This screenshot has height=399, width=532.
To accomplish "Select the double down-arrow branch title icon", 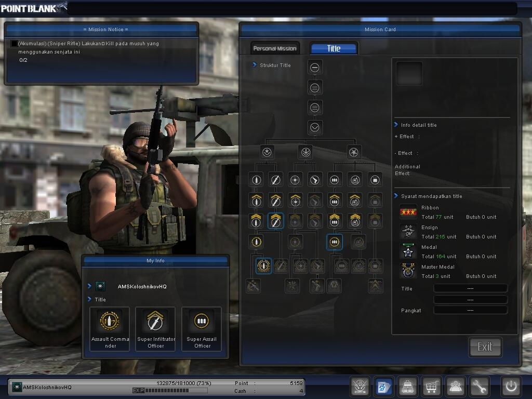I will [305, 152].
